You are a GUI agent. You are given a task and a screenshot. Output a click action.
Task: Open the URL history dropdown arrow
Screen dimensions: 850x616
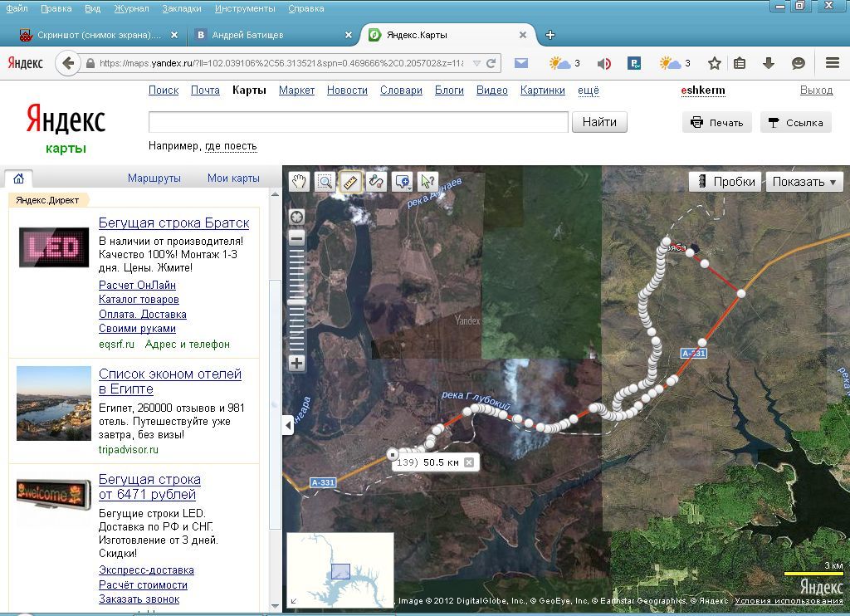[476, 63]
